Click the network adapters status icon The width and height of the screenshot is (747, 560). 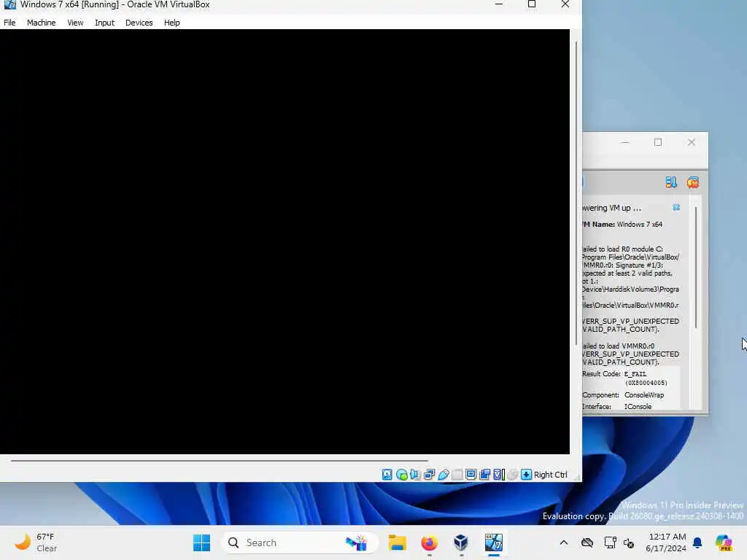[x=429, y=474]
